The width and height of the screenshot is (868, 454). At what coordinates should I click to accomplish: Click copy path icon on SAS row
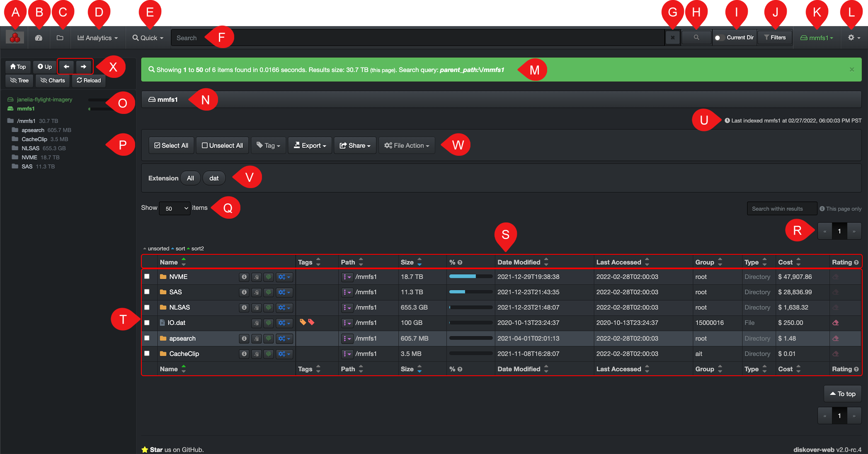[257, 292]
